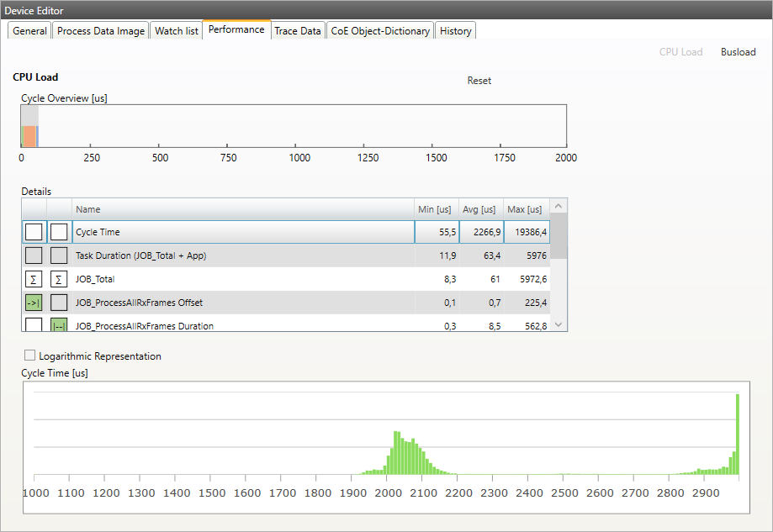773x532 pixels.
Task: Open the Trace Data tab
Action: 297,30
